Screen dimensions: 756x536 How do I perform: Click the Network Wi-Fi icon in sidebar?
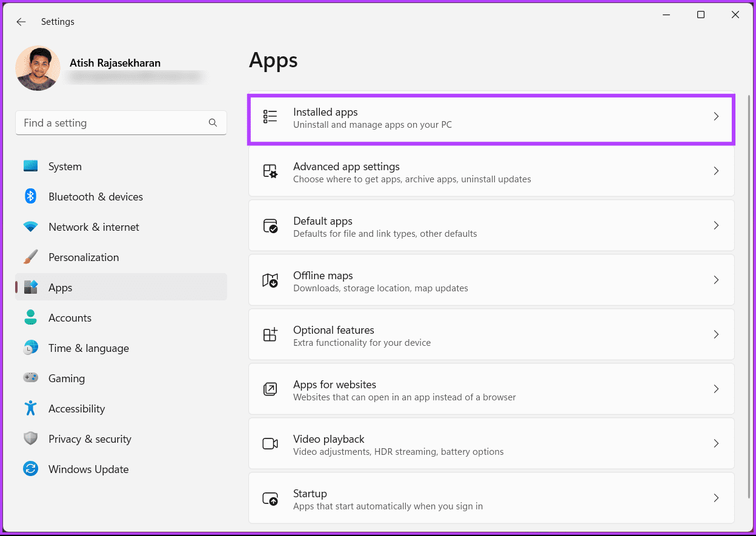click(31, 227)
